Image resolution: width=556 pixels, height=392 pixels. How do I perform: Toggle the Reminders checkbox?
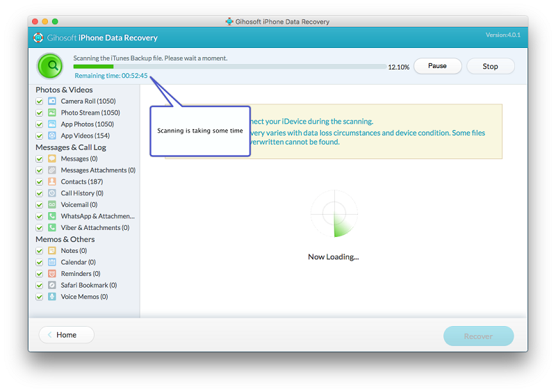click(40, 274)
